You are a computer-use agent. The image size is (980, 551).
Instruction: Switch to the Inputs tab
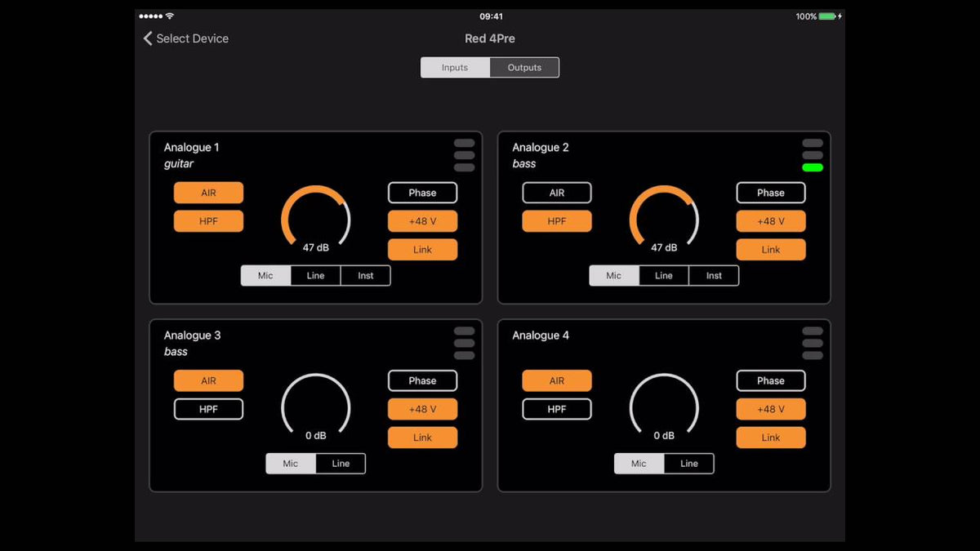[455, 68]
